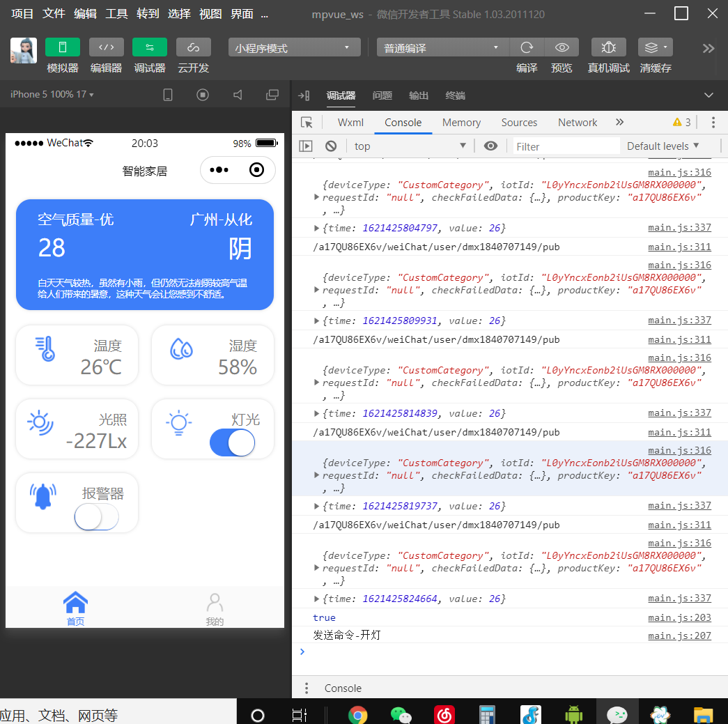Open Chrome from the taskbar
Viewport: 728px width, 724px height.
(357, 715)
